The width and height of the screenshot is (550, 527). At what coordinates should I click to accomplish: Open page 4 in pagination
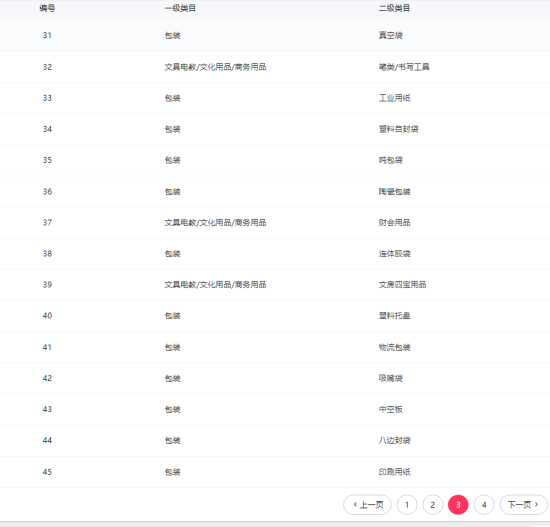tap(484, 505)
